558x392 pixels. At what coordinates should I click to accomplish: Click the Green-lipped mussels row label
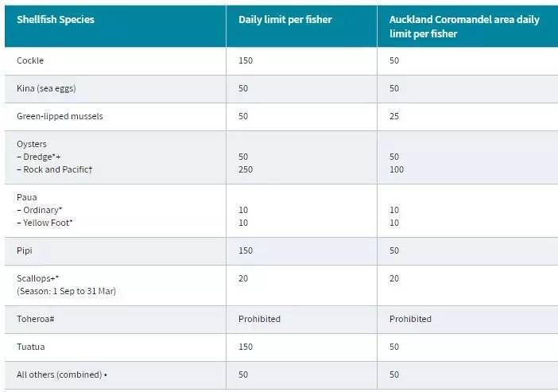point(60,116)
